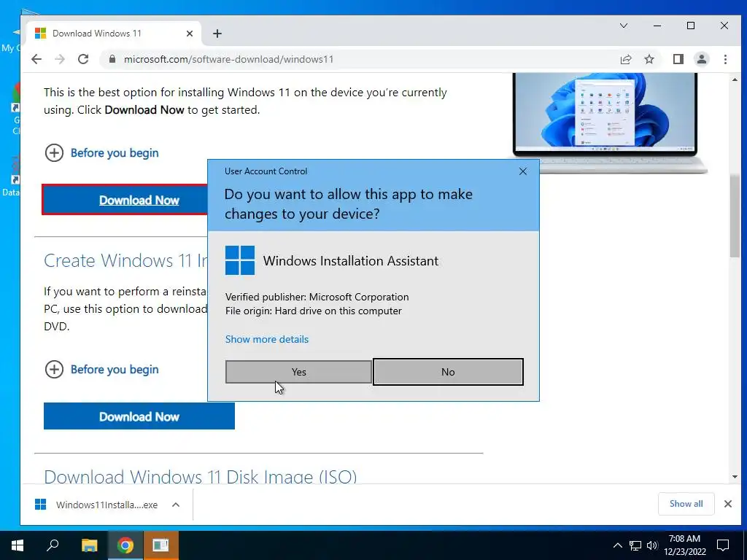Screen dimensions: 747x560
Task: Click No in the User Account Control dialog
Action: 448,372
